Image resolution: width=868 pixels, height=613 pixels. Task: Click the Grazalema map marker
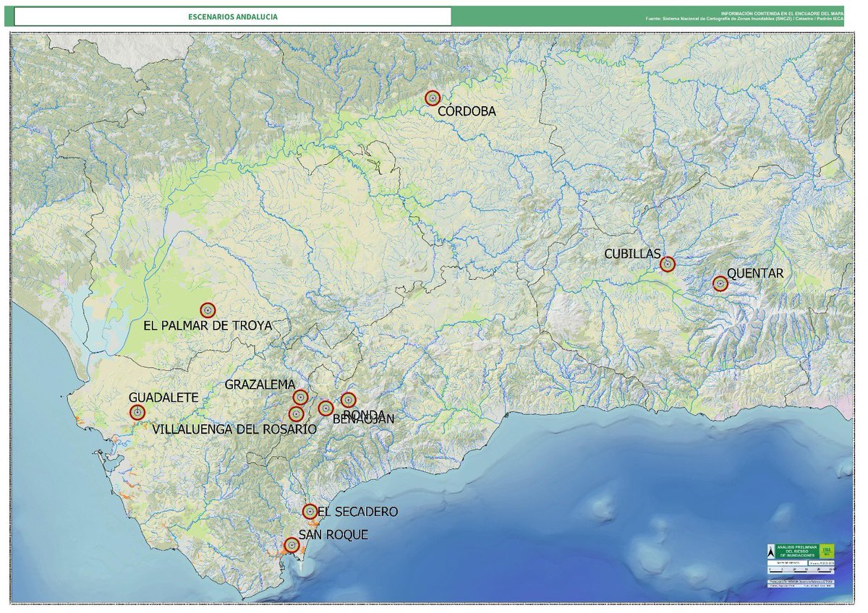click(x=299, y=396)
